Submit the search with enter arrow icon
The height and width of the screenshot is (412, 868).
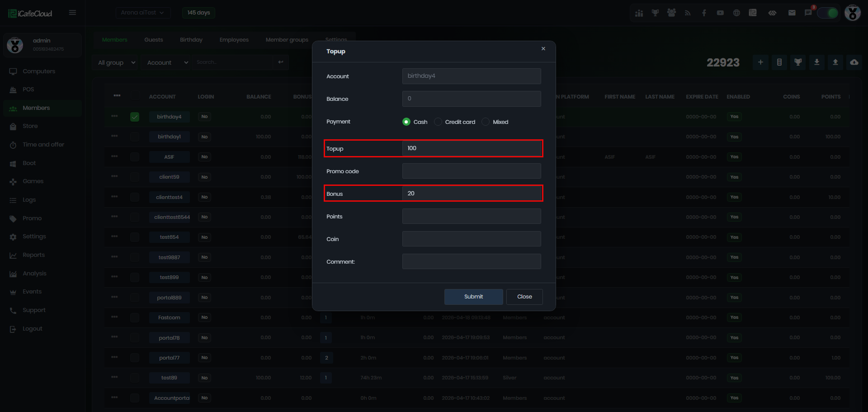click(281, 62)
